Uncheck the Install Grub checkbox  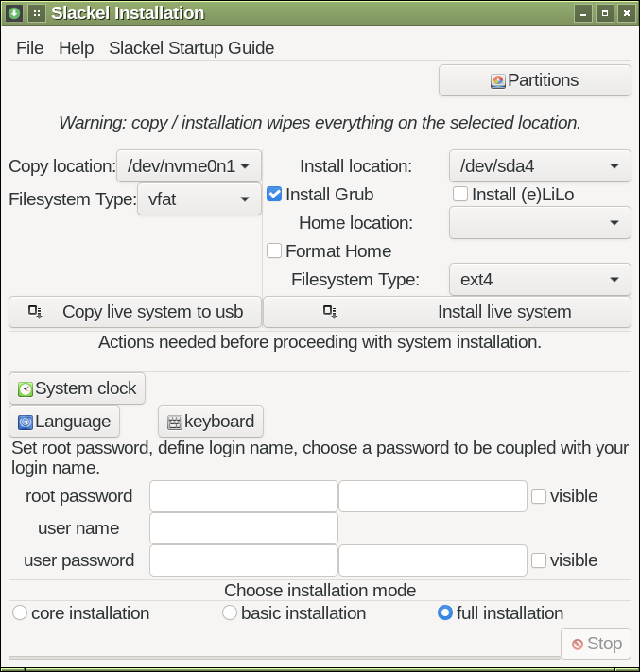[x=274, y=194]
